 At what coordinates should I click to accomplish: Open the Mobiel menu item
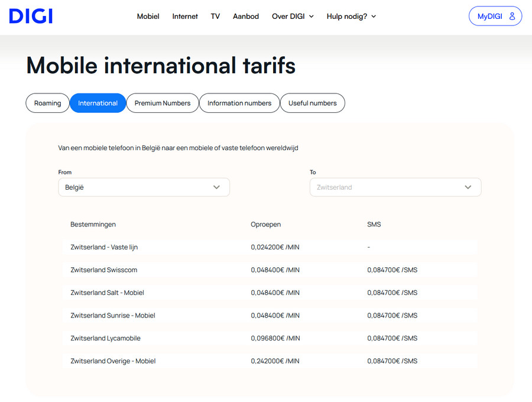(x=148, y=17)
